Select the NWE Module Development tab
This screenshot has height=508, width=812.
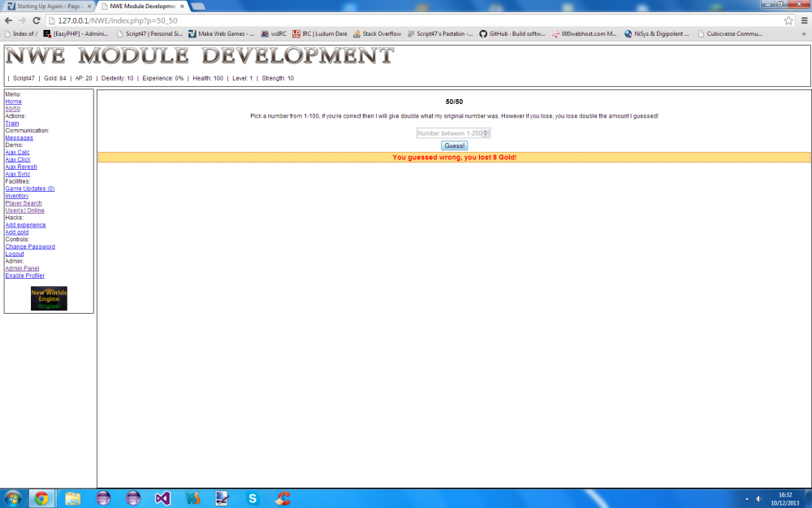[x=136, y=6]
